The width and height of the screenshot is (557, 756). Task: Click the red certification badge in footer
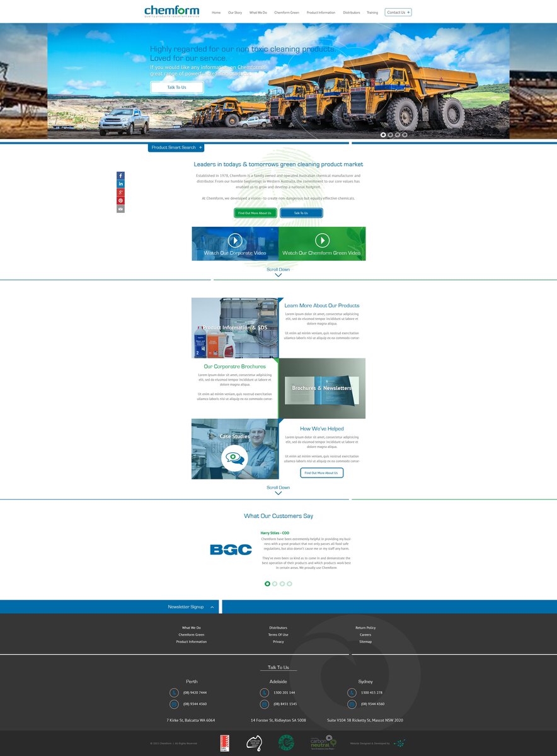click(x=224, y=743)
